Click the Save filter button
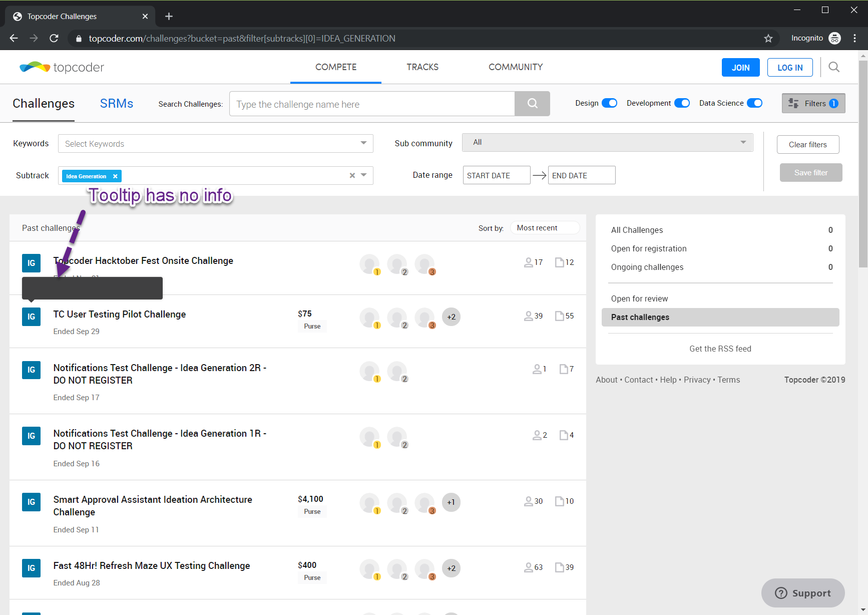This screenshot has width=868, height=615. point(811,173)
